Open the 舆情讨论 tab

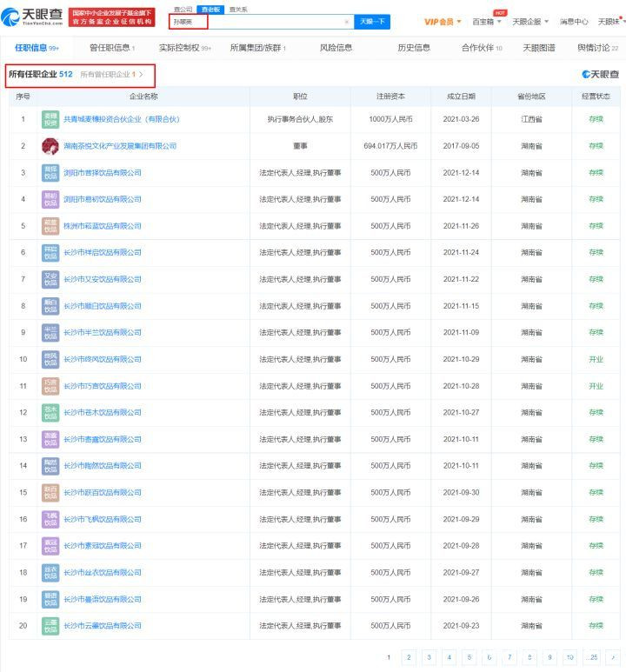click(x=597, y=48)
